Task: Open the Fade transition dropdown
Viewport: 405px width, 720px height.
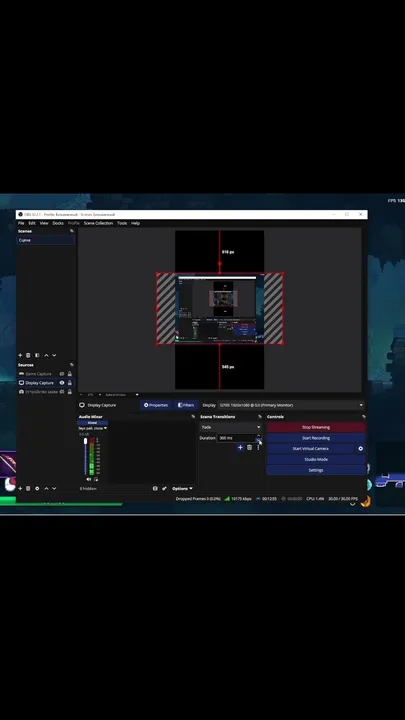Action: 231,427
